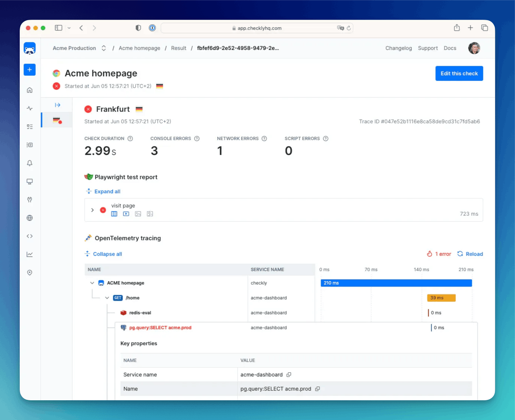Image resolution: width=515 pixels, height=420 pixels.
Task: Click help icon next to Network Errors
Action: point(264,139)
